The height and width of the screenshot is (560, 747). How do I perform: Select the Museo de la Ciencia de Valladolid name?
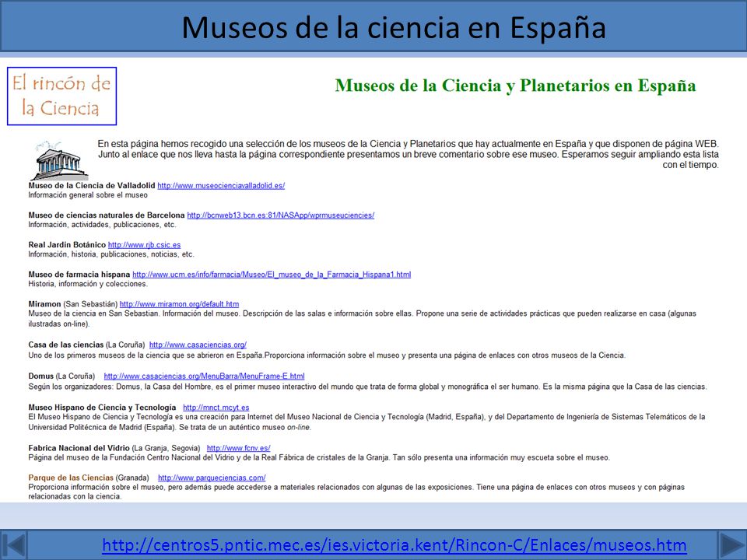pyautogui.click(x=92, y=186)
